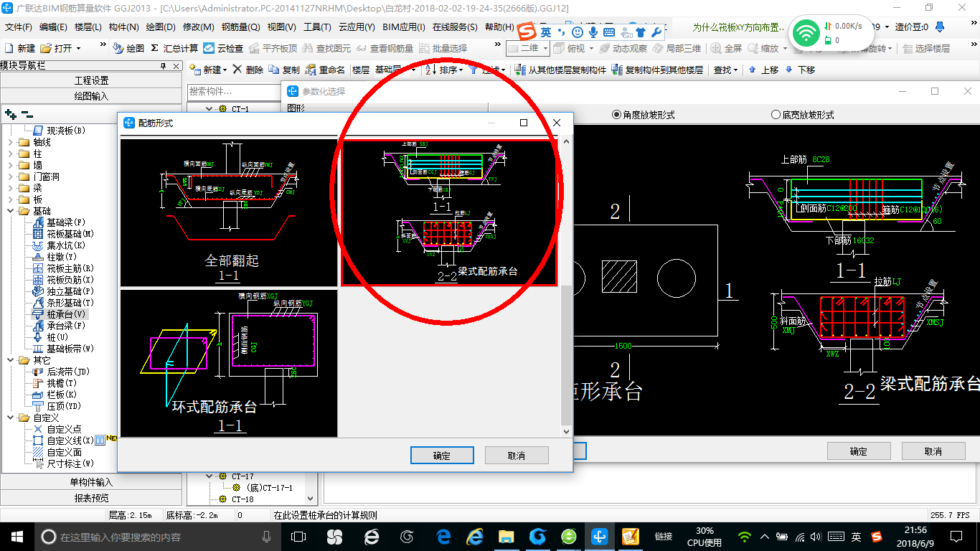Expand the 墙 folder
This screenshot has height=551, width=980.
point(11,165)
